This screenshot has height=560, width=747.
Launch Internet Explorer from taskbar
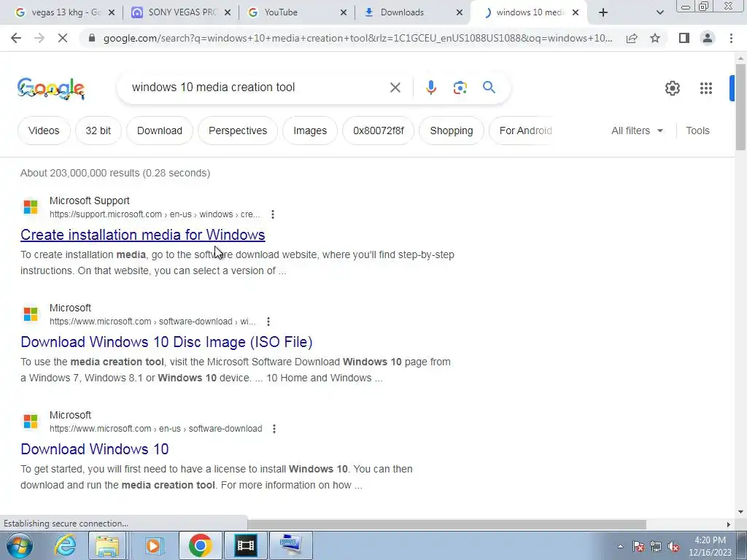coord(65,545)
